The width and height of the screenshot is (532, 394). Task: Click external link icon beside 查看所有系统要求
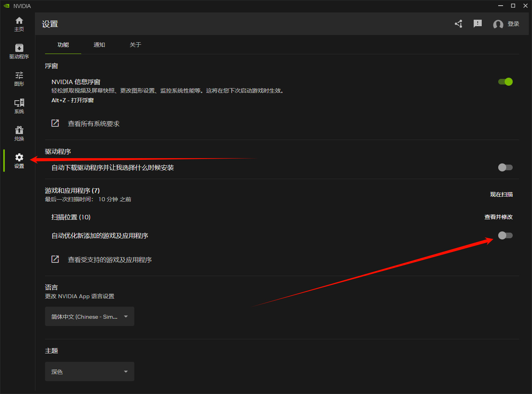(55, 123)
